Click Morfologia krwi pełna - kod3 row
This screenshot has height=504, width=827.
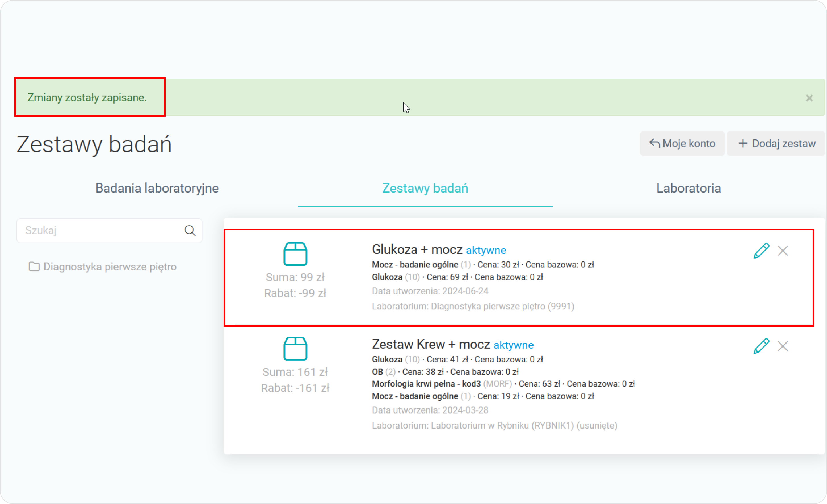(503, 384)
